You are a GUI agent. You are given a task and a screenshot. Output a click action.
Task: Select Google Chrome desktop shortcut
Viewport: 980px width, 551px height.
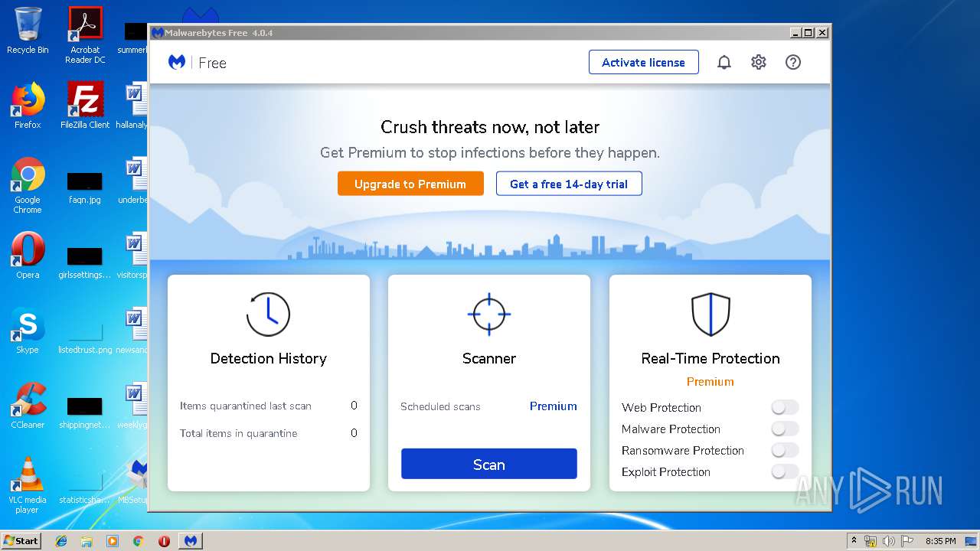coord(28,186)
